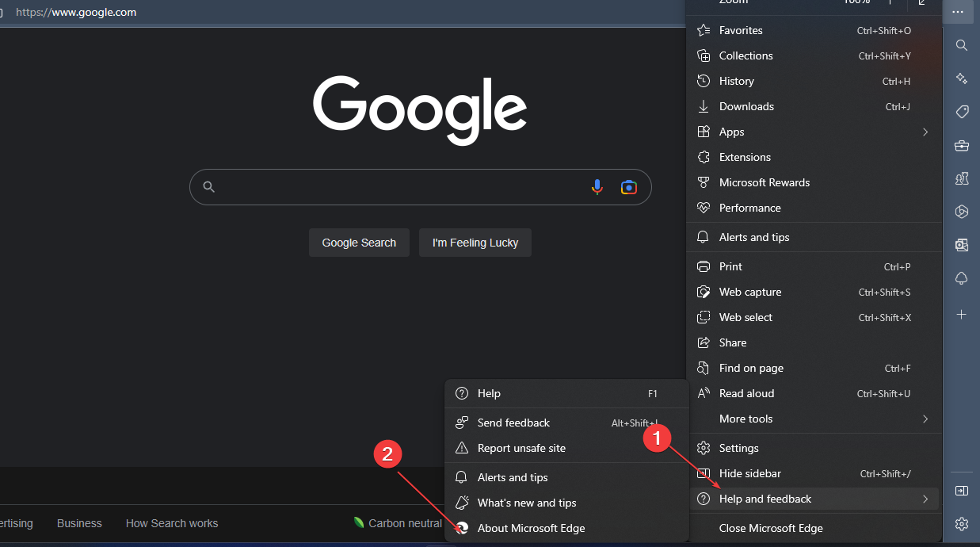Click the sidebar auto-hide panel icon

961,491
